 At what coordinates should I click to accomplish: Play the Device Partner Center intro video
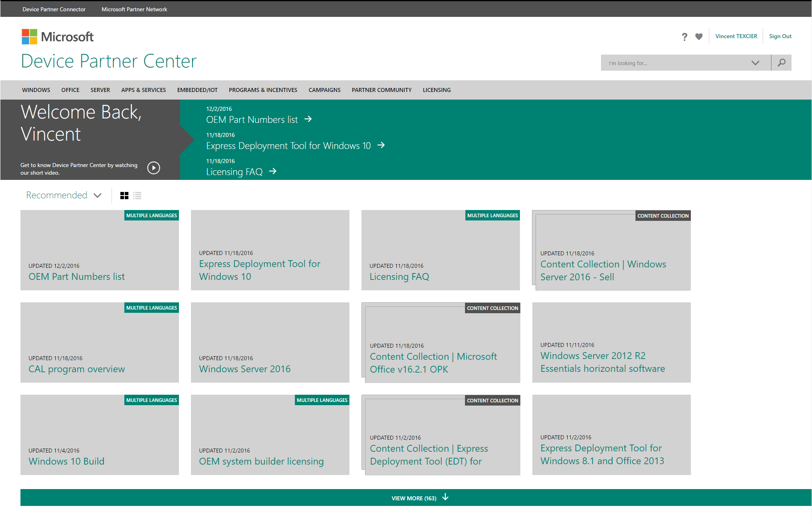(154, 168)
